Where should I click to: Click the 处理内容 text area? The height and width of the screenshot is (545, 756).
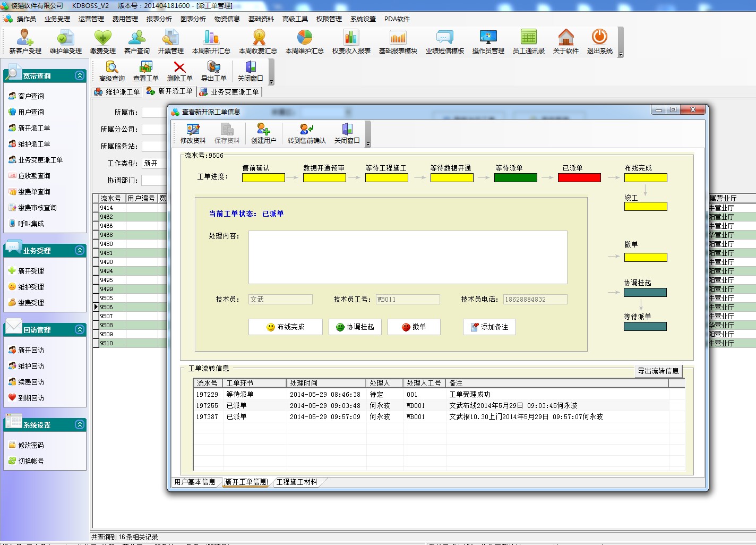pos(408,257)
